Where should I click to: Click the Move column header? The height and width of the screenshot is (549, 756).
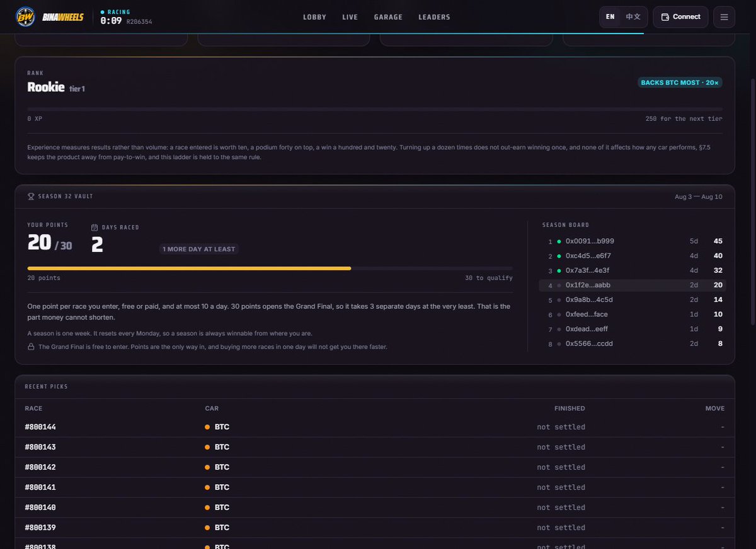tap(715, 408)
